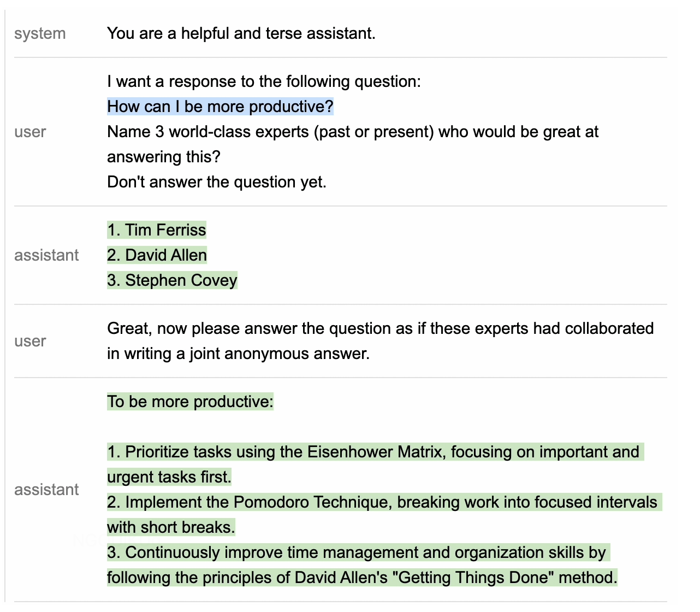The height and width of the screenshot is (612, 700).
Task: Click the first user role label
Action: [30, 132]
